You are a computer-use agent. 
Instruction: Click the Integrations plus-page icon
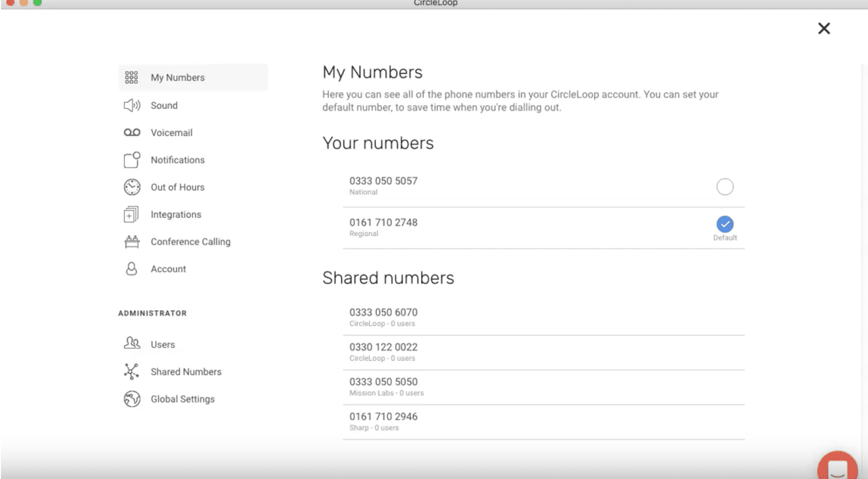131,214
